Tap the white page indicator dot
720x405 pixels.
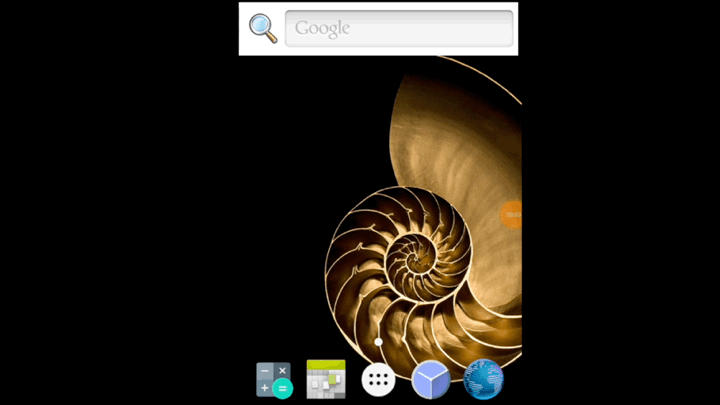(x=378, y=342)
